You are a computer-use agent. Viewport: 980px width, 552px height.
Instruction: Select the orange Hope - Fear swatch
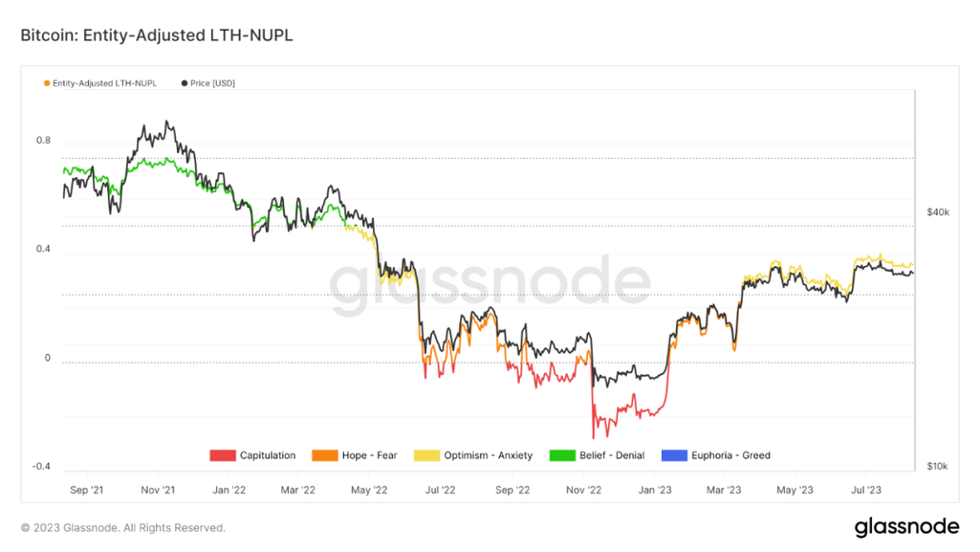(x=324, y=455)
